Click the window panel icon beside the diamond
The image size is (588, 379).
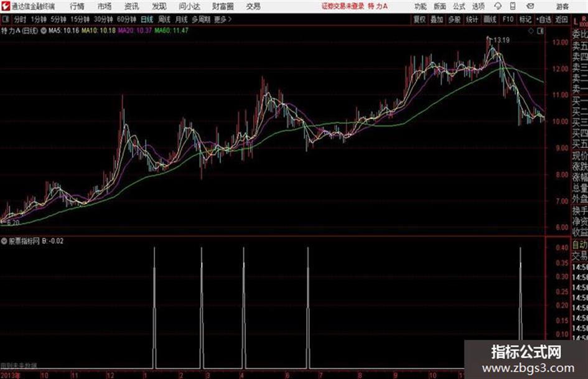pos(540,31)
